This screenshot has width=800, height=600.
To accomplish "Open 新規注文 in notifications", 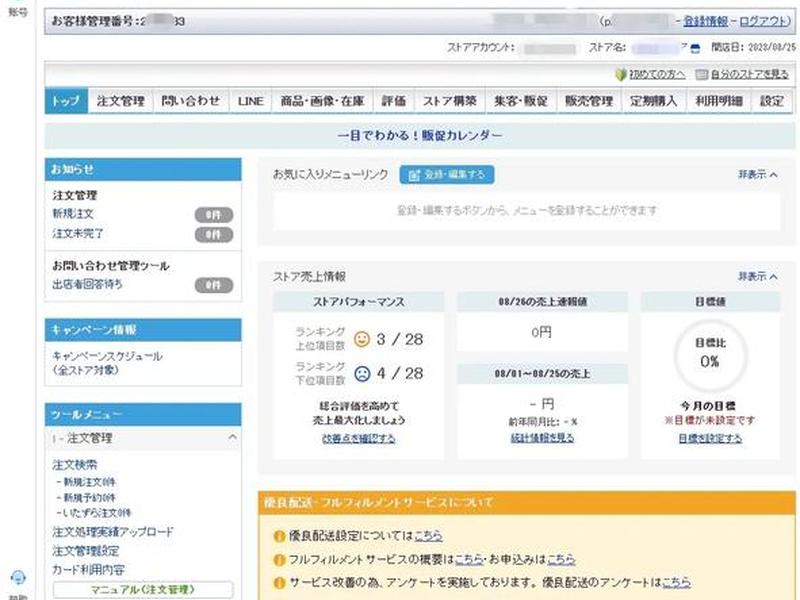I will [73, 214].
